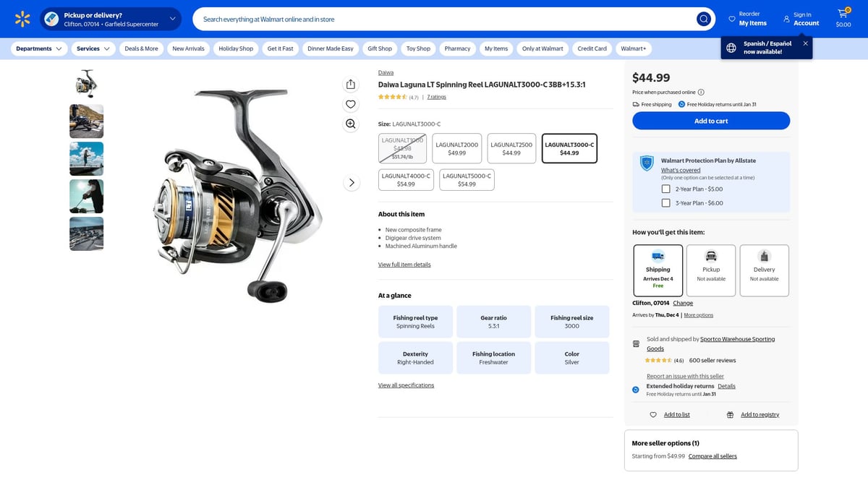
Task: Open the cart via the cart icon
Action: tap(842, 14)
